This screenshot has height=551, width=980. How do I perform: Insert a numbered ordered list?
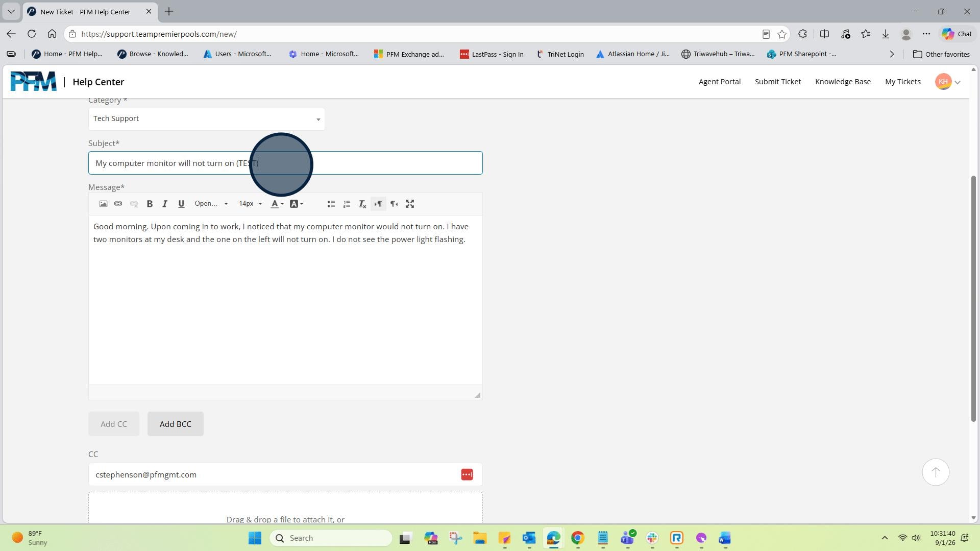click(x=347, y=204)
